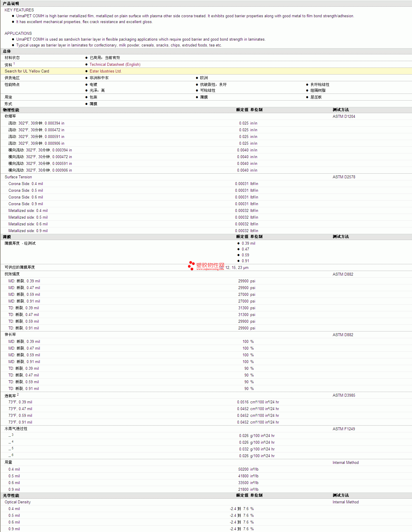The width and height of the screenshot is (412, 532).
Task: Open the Technical Datasheet (English) link
Action: point(115,65)
